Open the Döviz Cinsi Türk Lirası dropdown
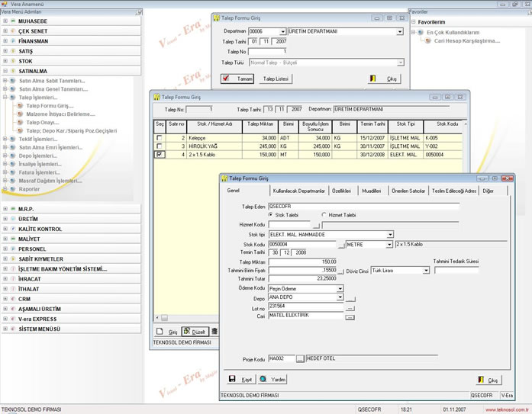 [426, 271]
